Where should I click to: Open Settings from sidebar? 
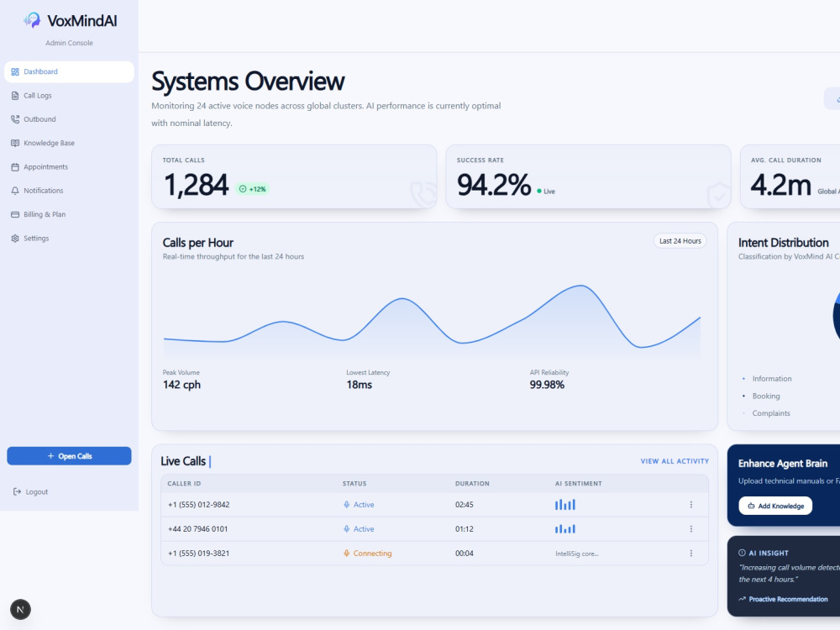coord(69,239)
